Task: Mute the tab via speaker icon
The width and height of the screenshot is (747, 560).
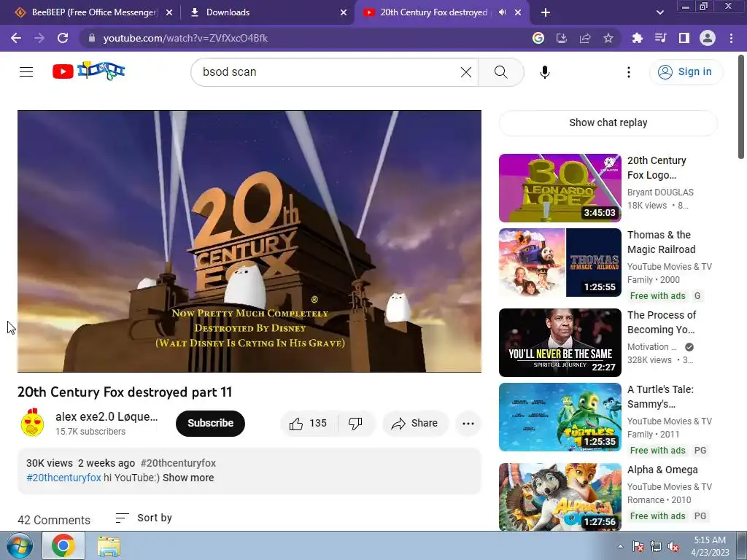Action: (502, 12)
